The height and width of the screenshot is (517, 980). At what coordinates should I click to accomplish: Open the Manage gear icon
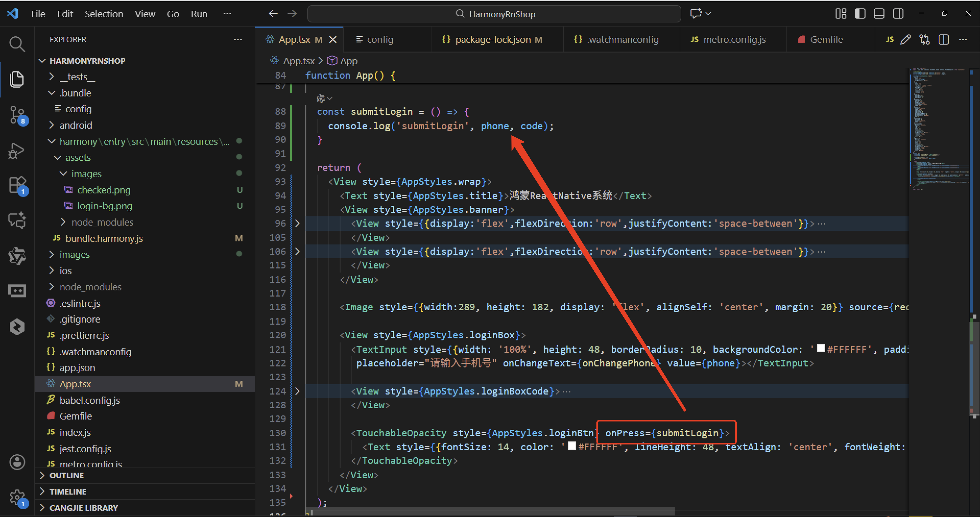[17, 497]
